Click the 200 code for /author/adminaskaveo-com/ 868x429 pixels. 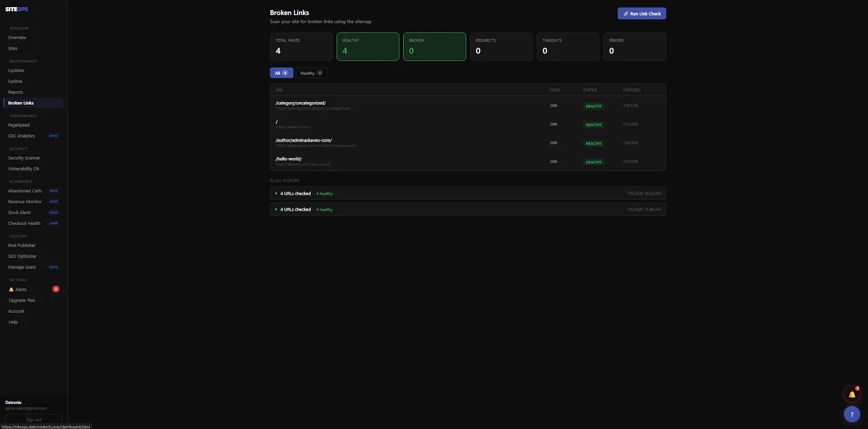[x=553, y=143]
